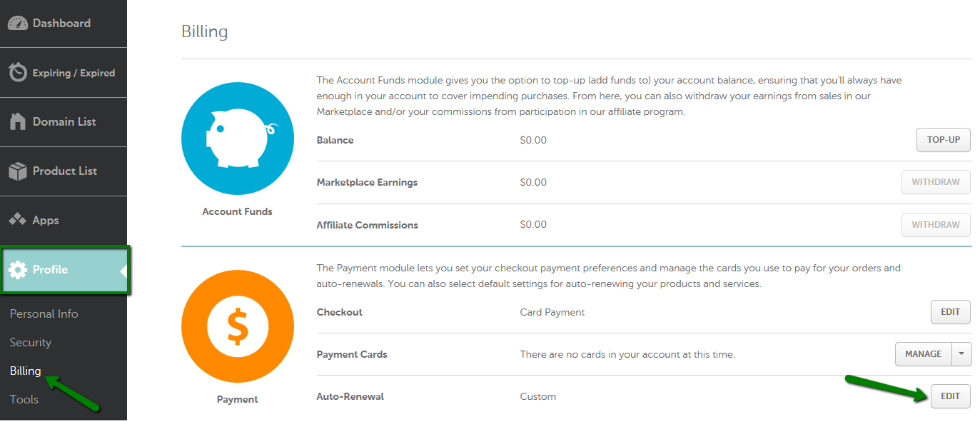Click the Manage payment cards button
The height and width of the screenshot is (422, 980).
923,354
